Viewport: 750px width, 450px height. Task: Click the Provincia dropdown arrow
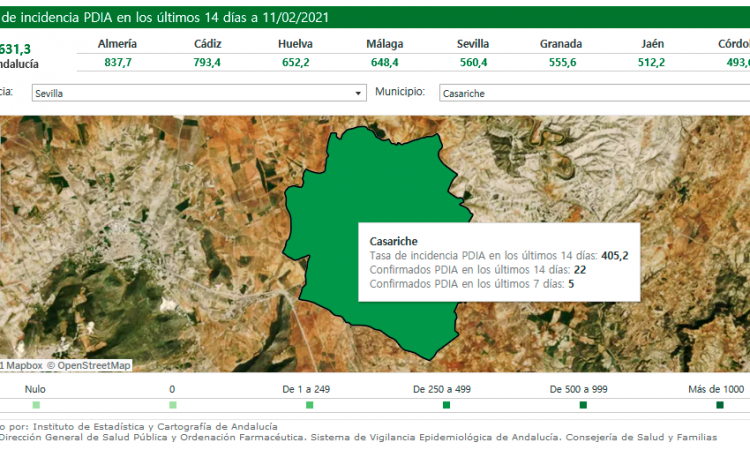(x=359, y=93)
